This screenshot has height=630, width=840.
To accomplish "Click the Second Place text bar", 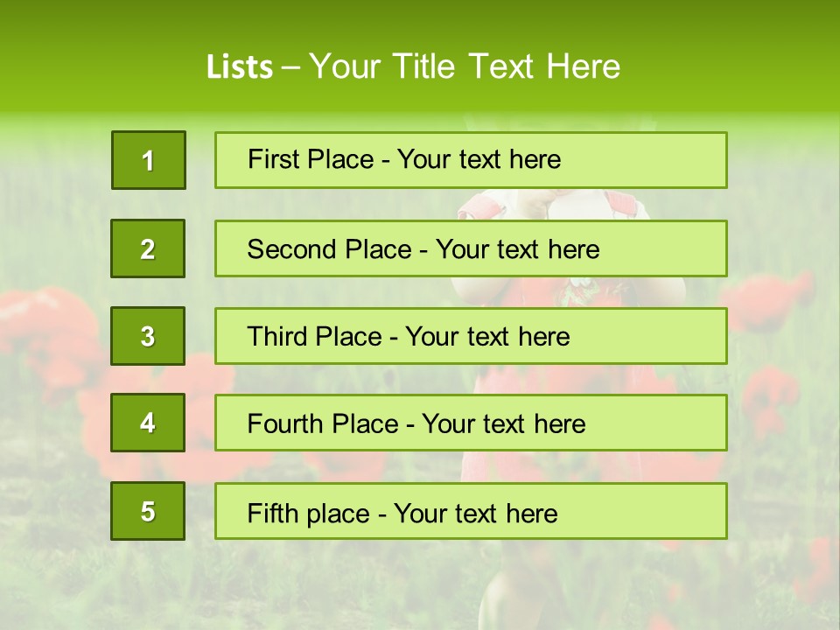I will coord(471,248).
